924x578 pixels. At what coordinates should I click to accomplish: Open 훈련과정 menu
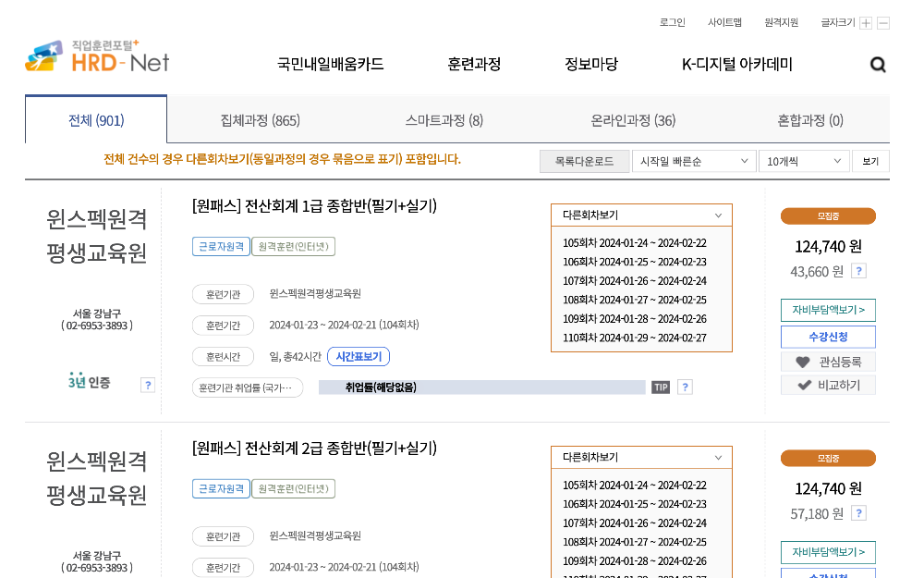(x=474, y=64)
